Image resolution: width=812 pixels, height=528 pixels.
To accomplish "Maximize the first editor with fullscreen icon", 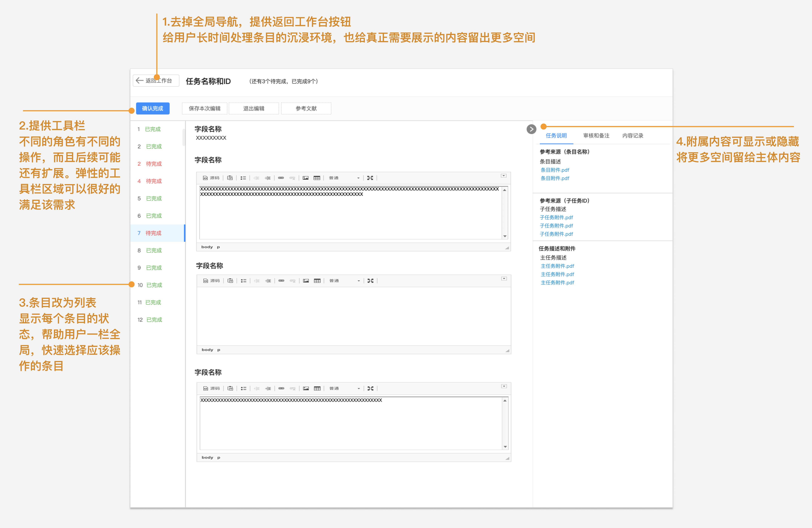I will tap(370, 178).
